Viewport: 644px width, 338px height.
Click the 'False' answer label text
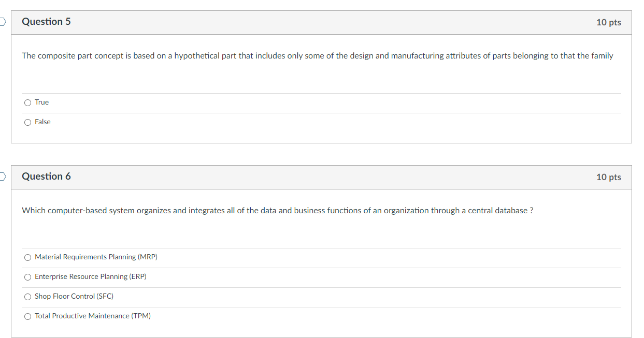pyautogui.click(x=43, y=122)
